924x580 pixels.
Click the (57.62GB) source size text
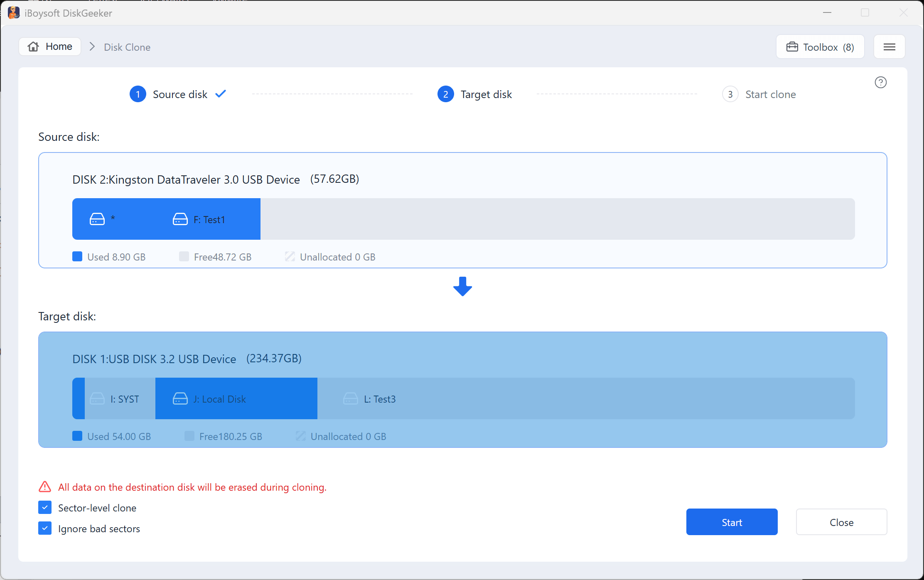(335, 179)
